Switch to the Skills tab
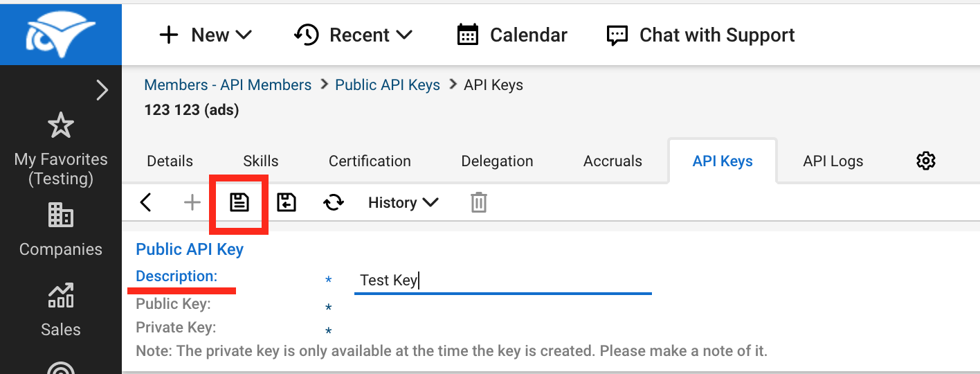This screenshot has height=374, width=980. (261, 161)
